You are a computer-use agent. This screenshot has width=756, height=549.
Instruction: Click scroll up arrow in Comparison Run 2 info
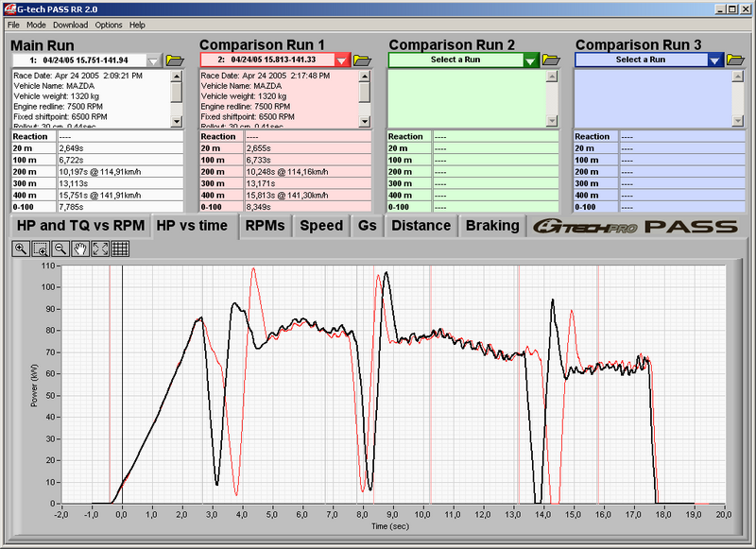[x=552, y=76]
